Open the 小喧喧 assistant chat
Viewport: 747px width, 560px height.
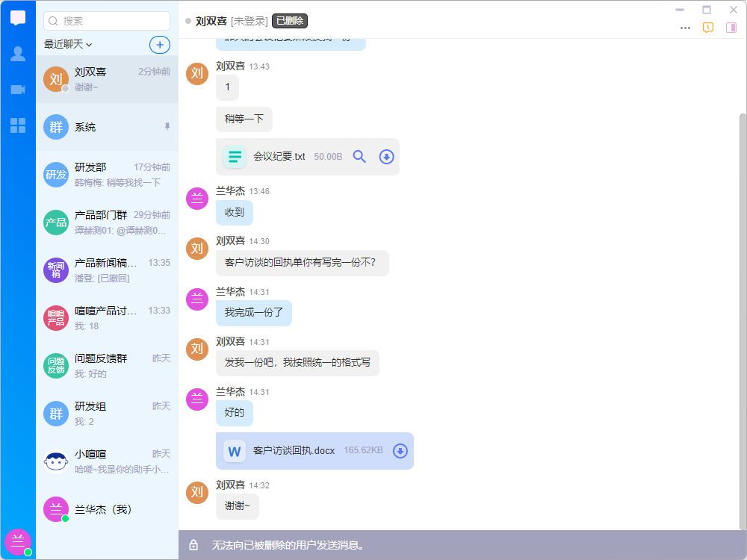(x=107, y=461)
